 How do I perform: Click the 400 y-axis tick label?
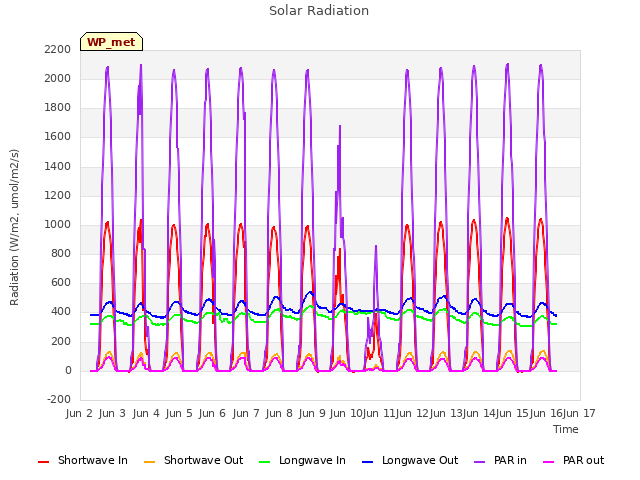tap(61, 312)
